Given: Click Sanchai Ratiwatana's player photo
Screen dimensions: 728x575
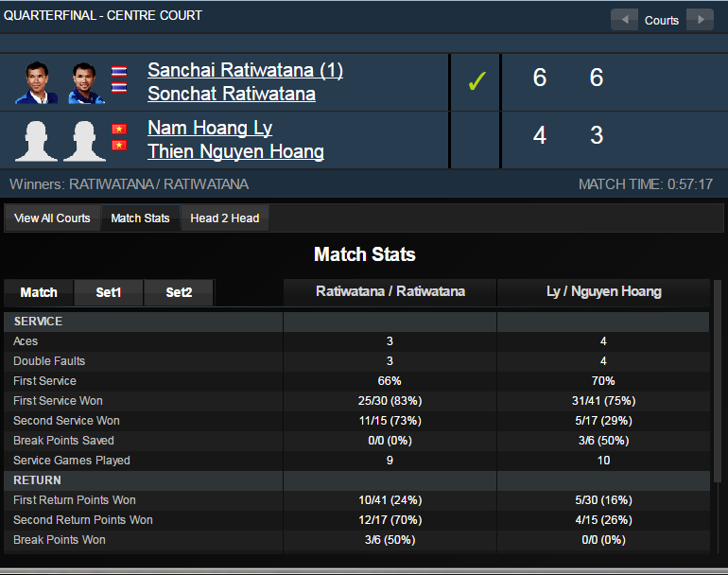Looking at the screenshot, I should point(36,82).
